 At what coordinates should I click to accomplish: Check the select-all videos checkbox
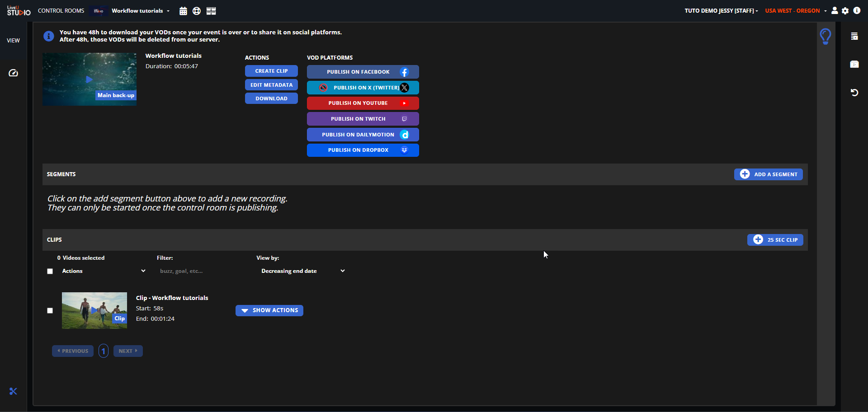point(50,272)
